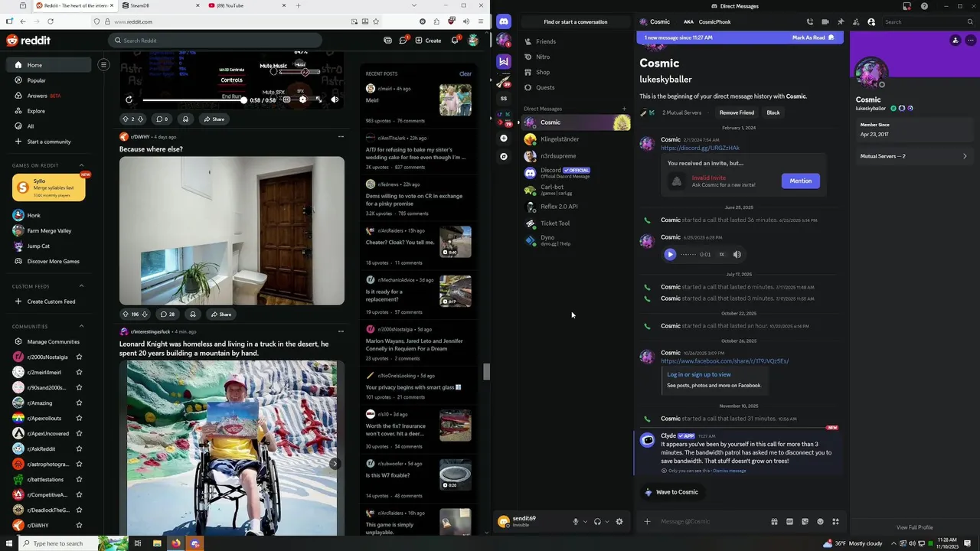980x551 pixels.
Task: Open Discord user settings gear
Action: click(x=619, y=522)
